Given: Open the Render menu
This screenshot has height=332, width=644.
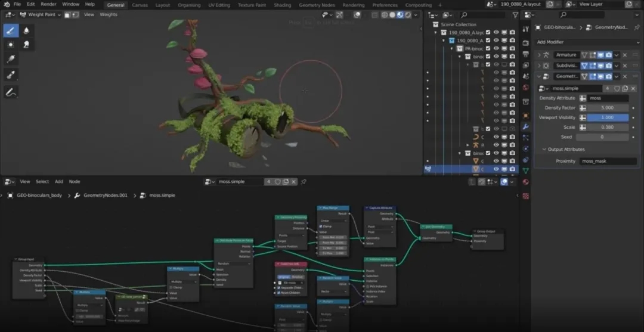Looking at the screenshot, I should coord(48,4).
